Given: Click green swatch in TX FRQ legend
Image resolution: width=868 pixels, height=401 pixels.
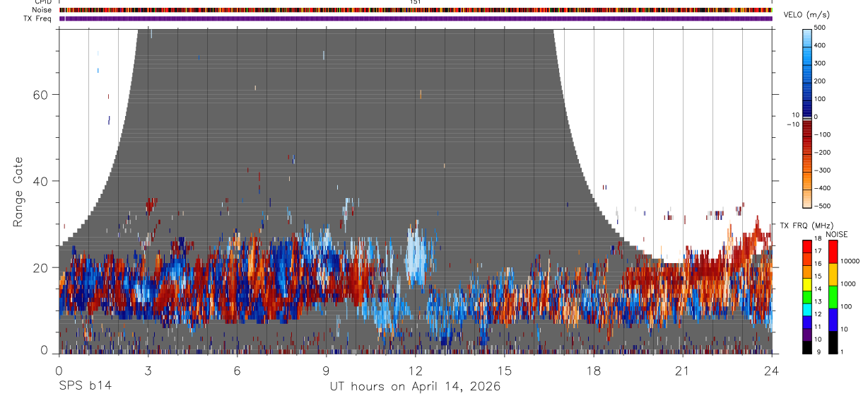Looking at the screenshot, I should pyautogui.click(x=807, y=296).
